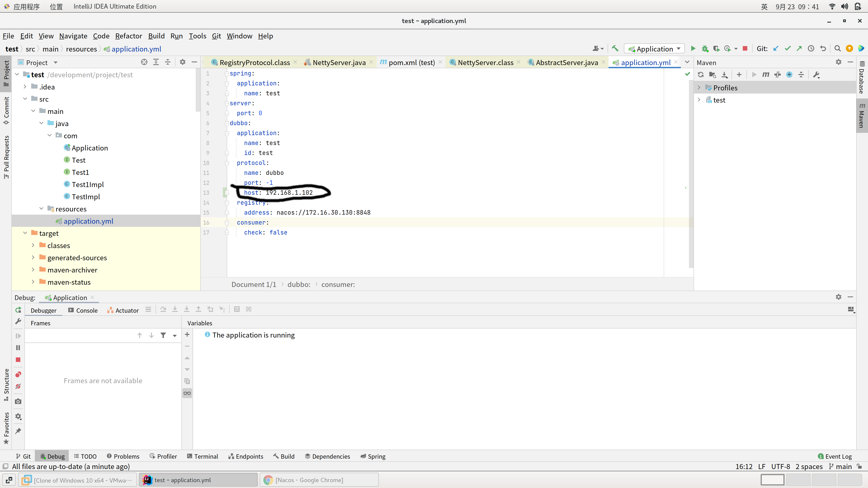This screenshot has height=488, width=868.
Task: Stop the running application from top toolbar
Action: [x=745, y=49]
